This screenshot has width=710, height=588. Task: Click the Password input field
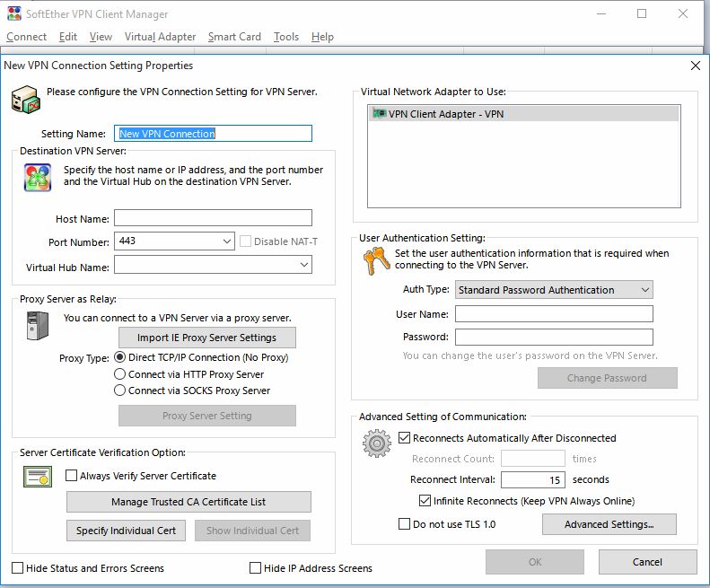tap(554, 337)
